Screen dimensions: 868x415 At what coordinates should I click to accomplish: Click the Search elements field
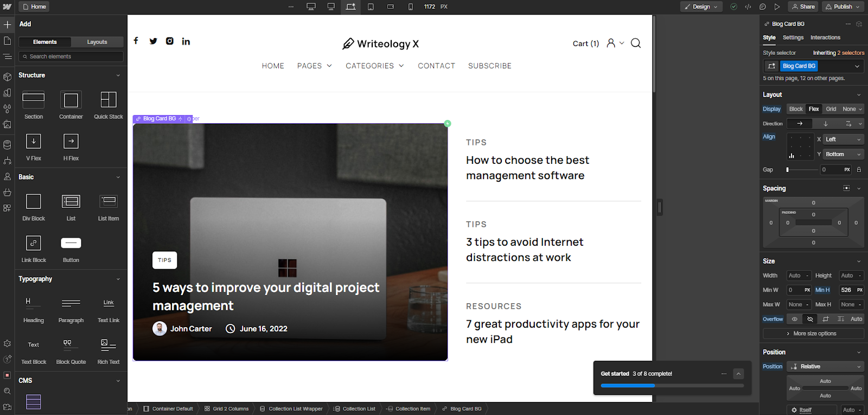pos(71,56)
